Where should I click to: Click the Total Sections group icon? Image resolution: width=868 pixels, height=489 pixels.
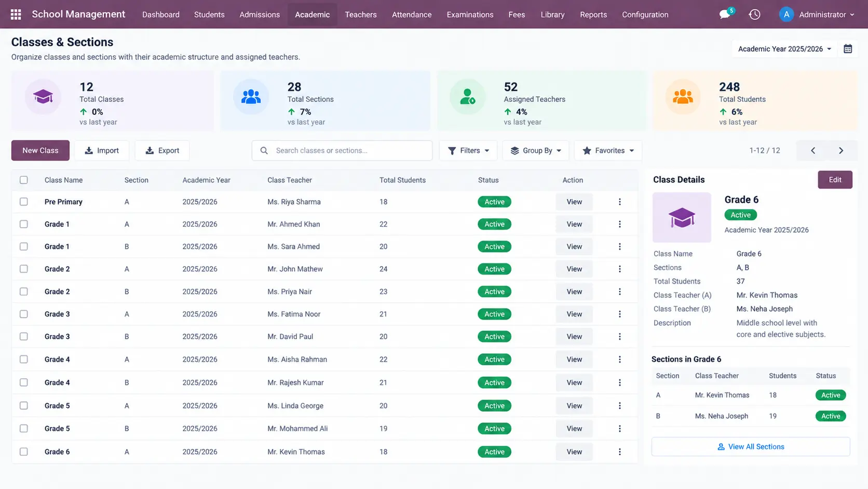(251, 97)
